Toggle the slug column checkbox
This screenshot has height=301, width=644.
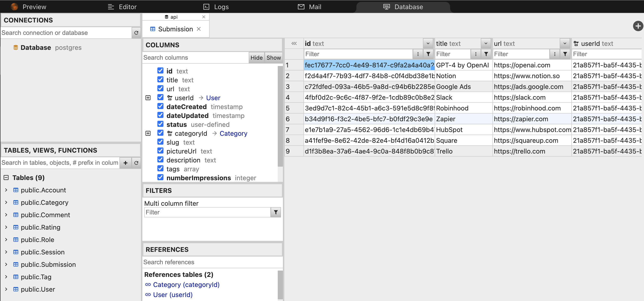click(160, 142)
